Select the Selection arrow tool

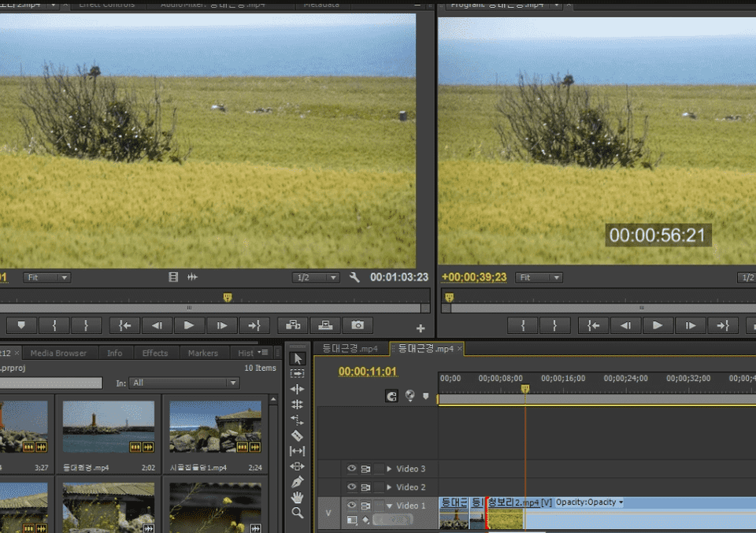298,358
